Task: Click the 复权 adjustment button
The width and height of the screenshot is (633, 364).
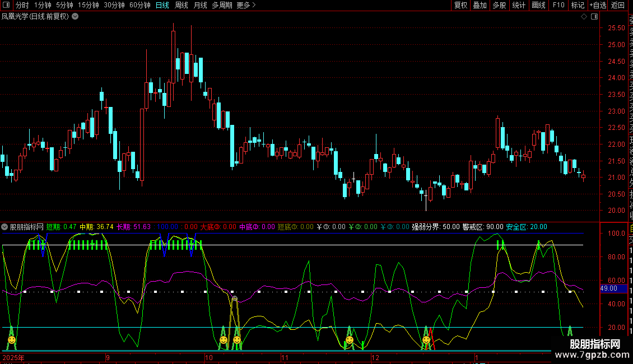Action: [460, 6]
